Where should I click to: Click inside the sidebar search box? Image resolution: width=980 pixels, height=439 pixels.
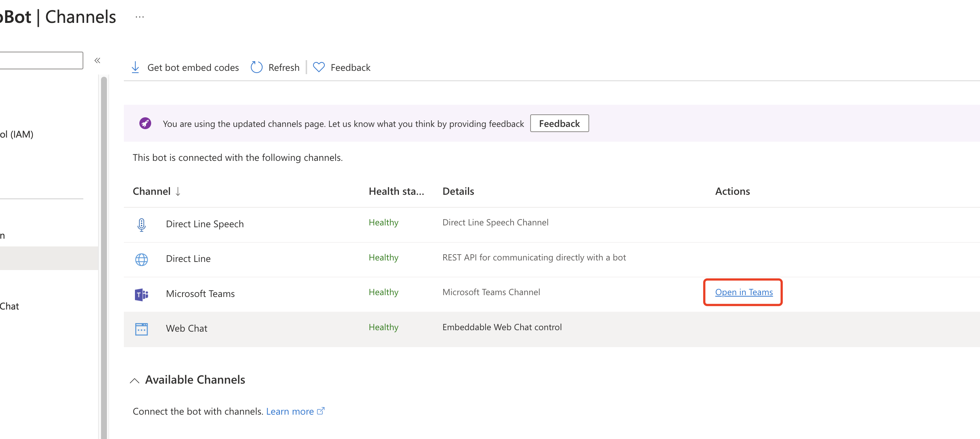point(41,61)
